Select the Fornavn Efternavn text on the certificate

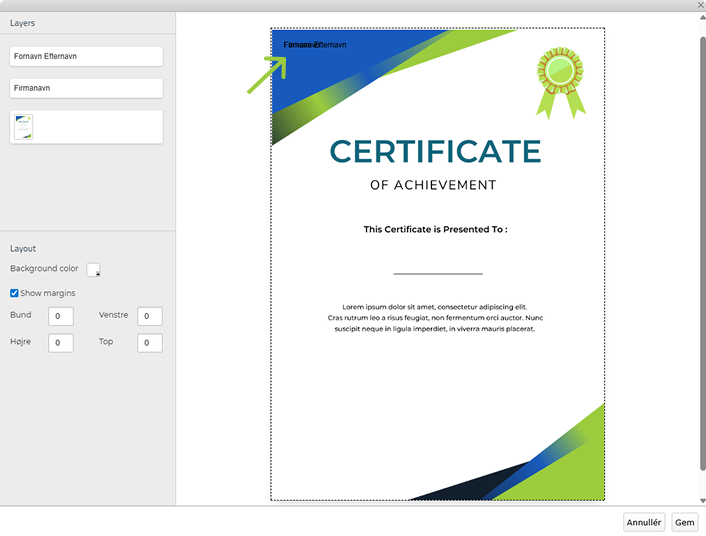coord(315,45)
